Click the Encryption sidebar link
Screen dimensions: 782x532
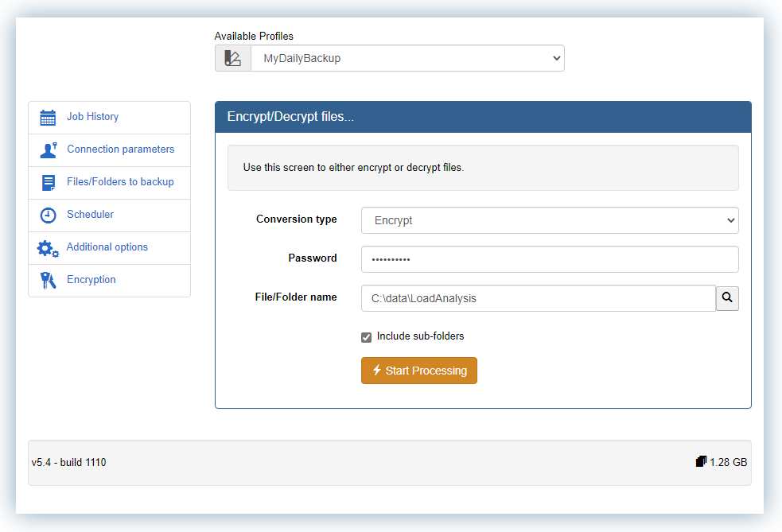(x=91, y=280)
